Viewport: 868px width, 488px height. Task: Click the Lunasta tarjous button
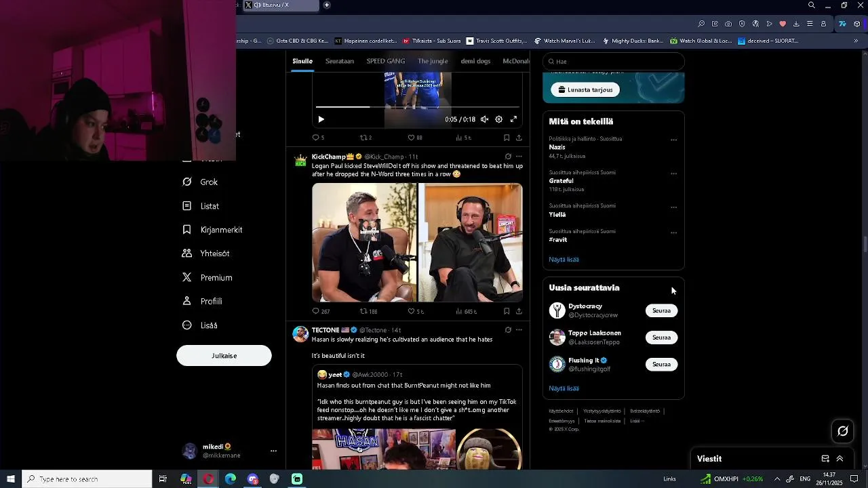pyautogui.click(x=585, y=89)
